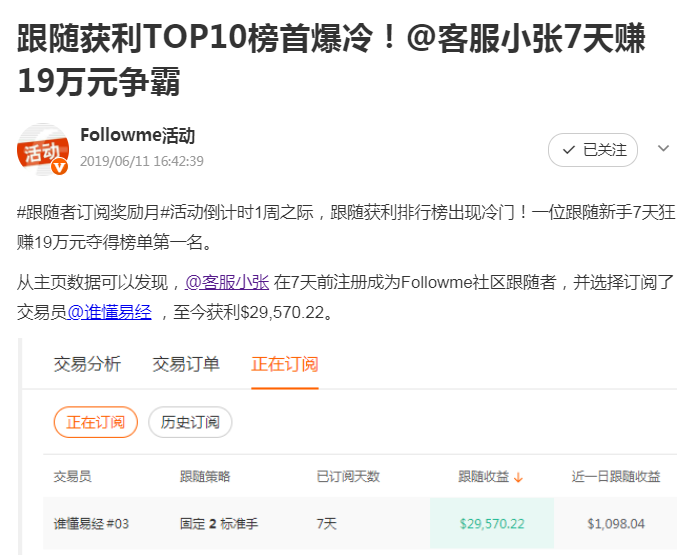This screenshot has width=694, height=555.
Task: Click the orange verified V badge
Action: pos(60,167)
